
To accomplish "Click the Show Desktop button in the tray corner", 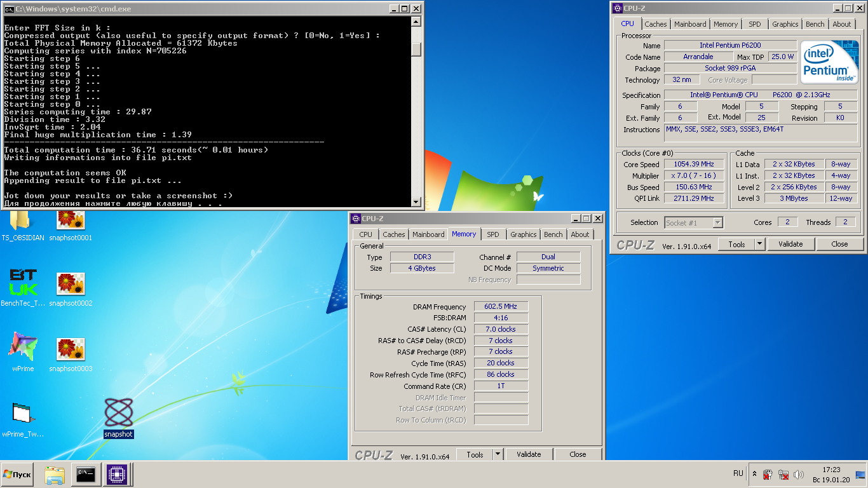I will [x=860, y=474].
